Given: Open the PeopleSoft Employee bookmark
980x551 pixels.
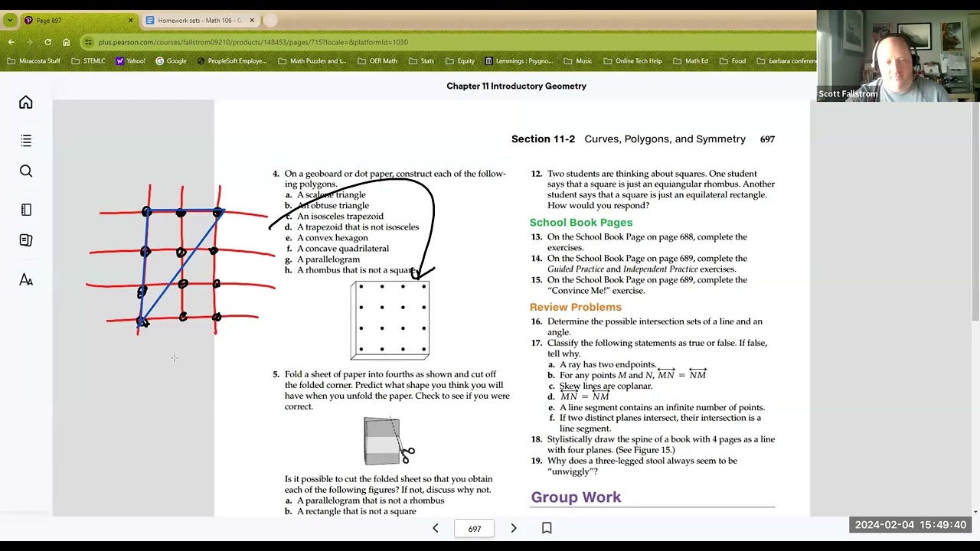Looking at the screenshot, I should click(231, 61).
